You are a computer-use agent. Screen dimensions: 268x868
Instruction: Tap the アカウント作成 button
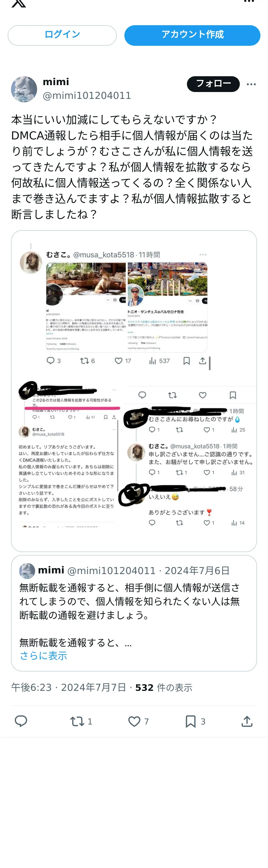click(192, 35)
